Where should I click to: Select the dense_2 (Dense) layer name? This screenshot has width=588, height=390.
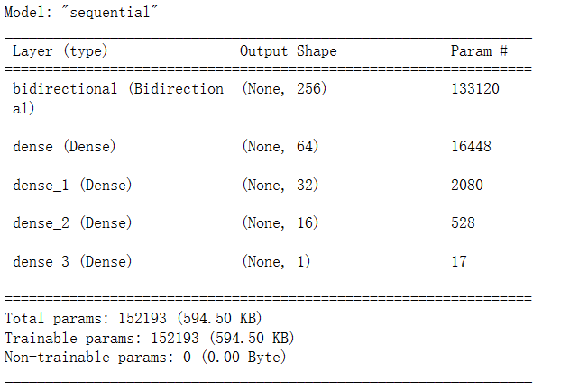72,222
